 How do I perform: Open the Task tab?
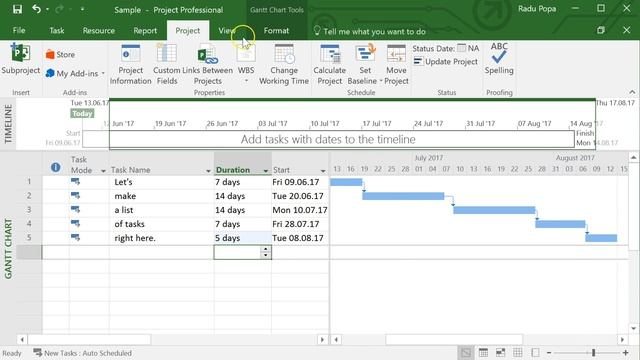57,31
